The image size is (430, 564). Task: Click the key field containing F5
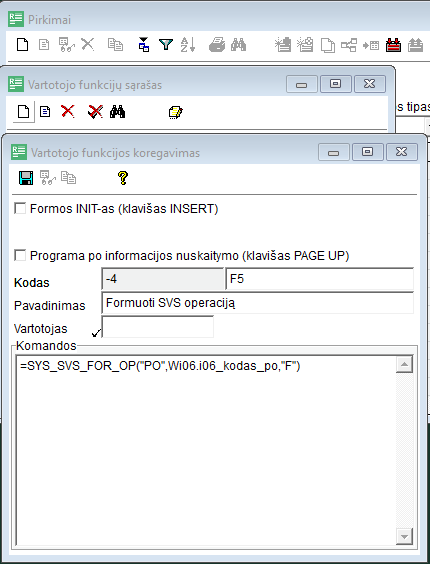point(320,279)
